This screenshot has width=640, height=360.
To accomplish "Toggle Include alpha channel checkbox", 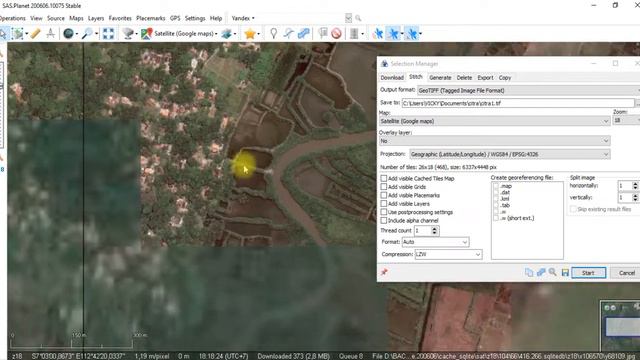I will tap(384, 220).
